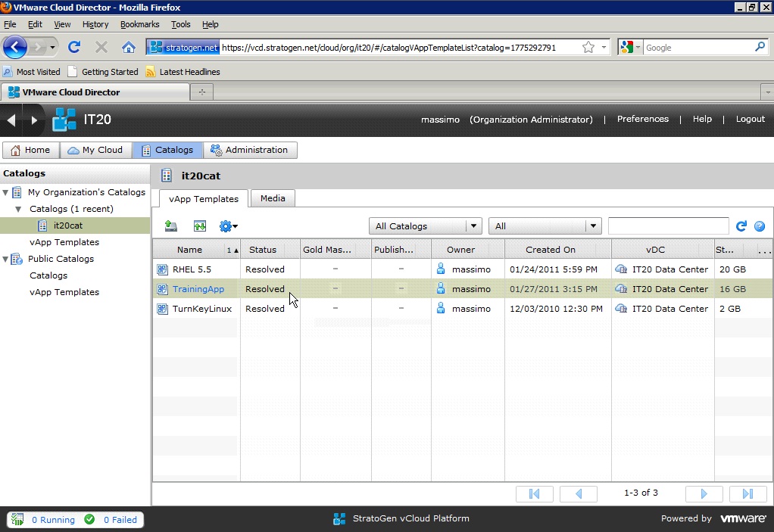Open the Administration section
This screenshot has width=774, height=532.
[x=250, y=150]
